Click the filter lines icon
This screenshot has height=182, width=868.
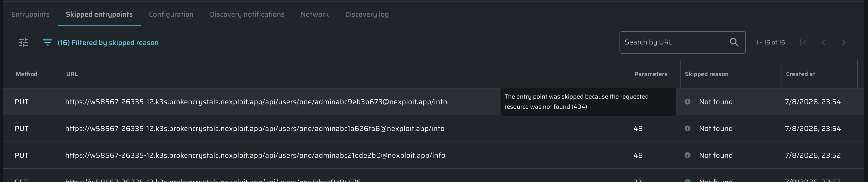coord(47,42)
